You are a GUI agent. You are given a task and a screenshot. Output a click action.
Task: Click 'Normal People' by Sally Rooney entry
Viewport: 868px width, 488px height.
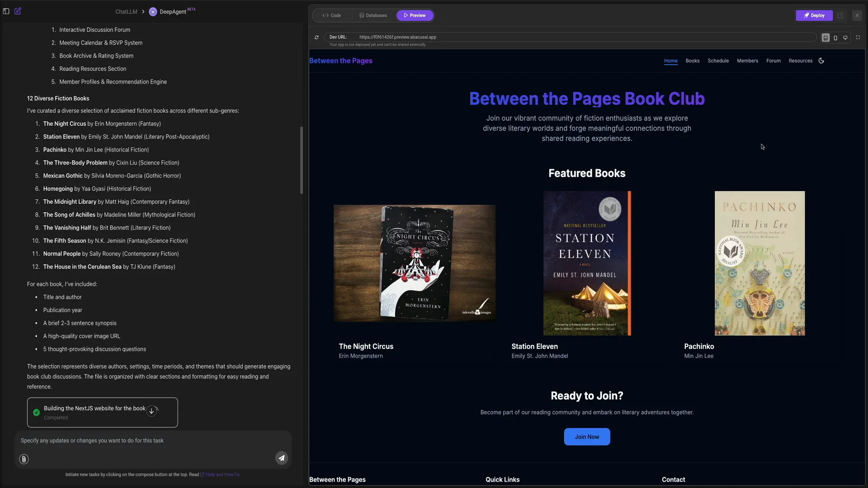pos(111,254)
